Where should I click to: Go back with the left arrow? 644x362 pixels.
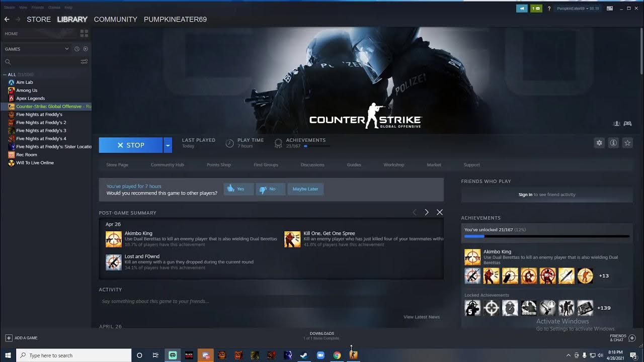tap(7, 19)
